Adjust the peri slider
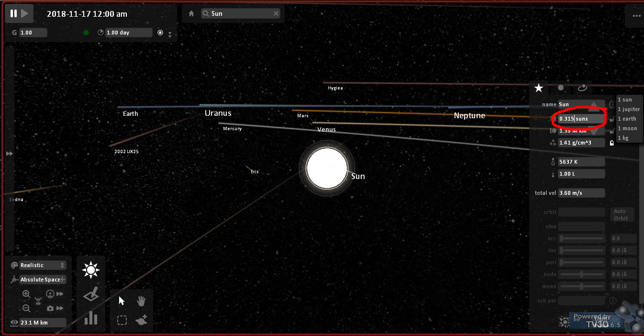Viewport: 644px width, 336px height. tap(582, 262)
